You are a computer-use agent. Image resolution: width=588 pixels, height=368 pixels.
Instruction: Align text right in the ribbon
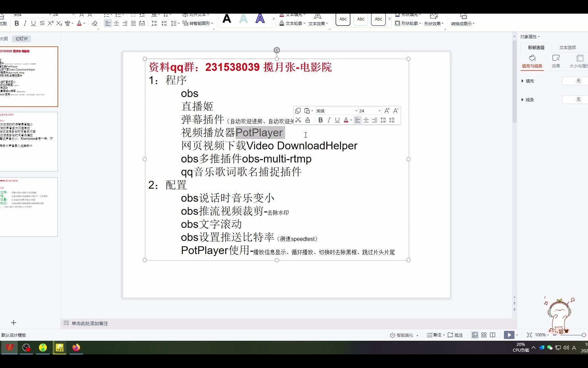pos(125,24)
